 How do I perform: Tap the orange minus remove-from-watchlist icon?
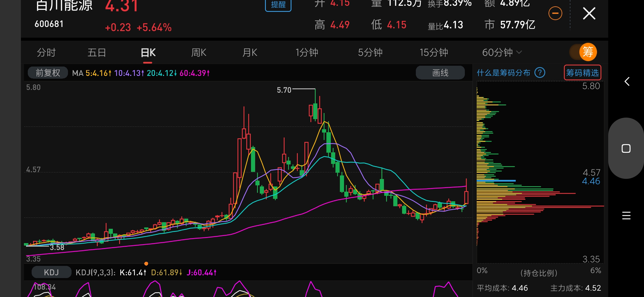point(555,13)
